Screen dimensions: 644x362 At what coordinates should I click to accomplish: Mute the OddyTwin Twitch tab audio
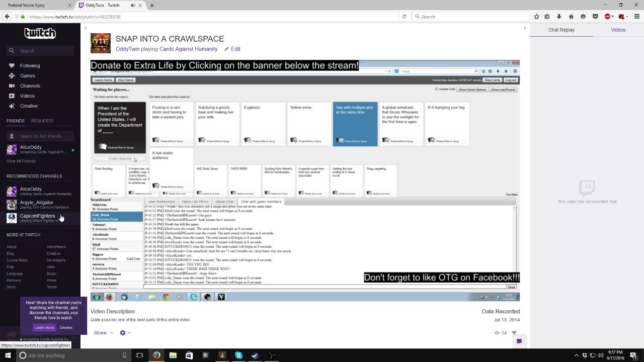tap(133, 5)
